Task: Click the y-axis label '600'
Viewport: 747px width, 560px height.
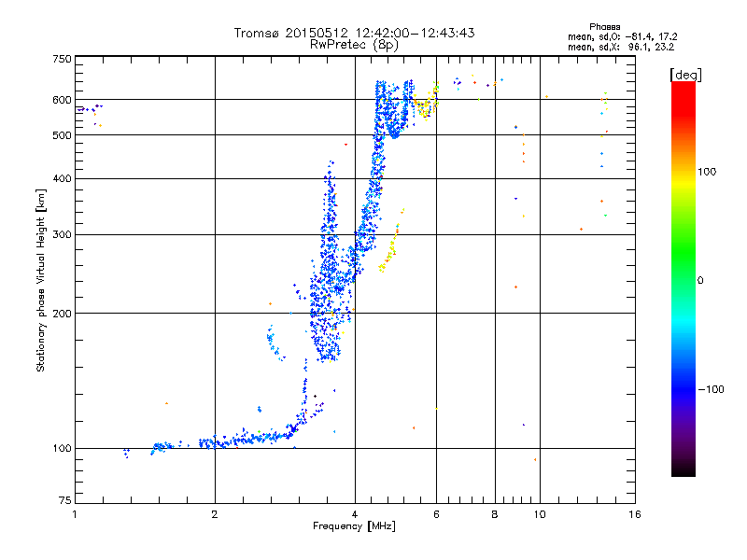Action: coord(62,100)
